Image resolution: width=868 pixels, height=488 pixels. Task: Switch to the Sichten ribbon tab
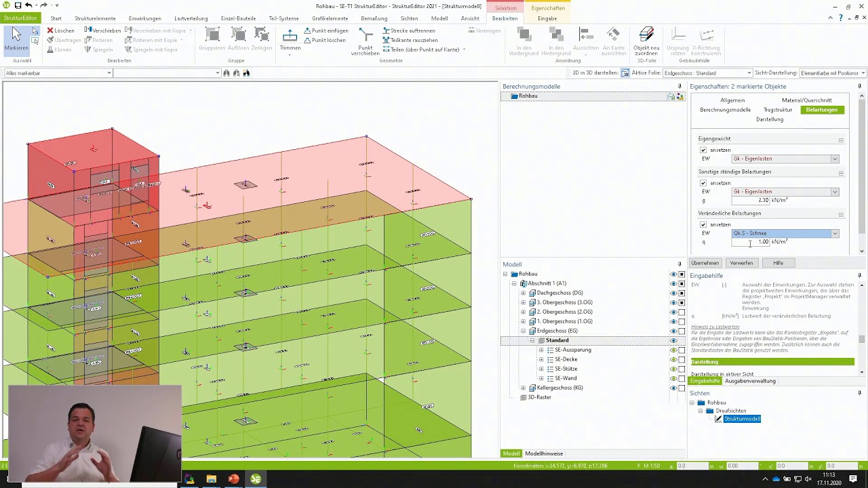click(409, 18)
